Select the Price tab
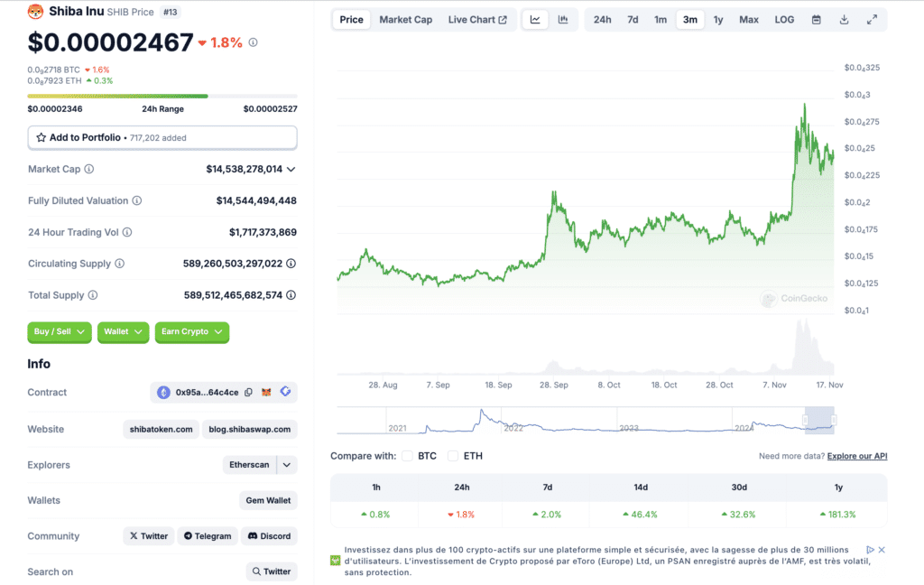Image resolution: width=924 pixels, height=585 pixels. 351,20
